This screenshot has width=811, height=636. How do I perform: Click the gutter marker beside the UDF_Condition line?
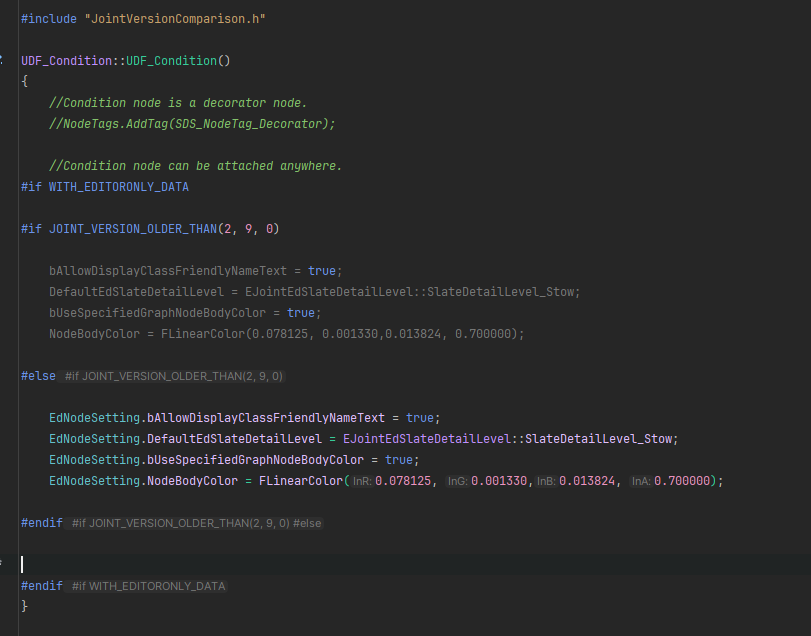coord(2,61)
